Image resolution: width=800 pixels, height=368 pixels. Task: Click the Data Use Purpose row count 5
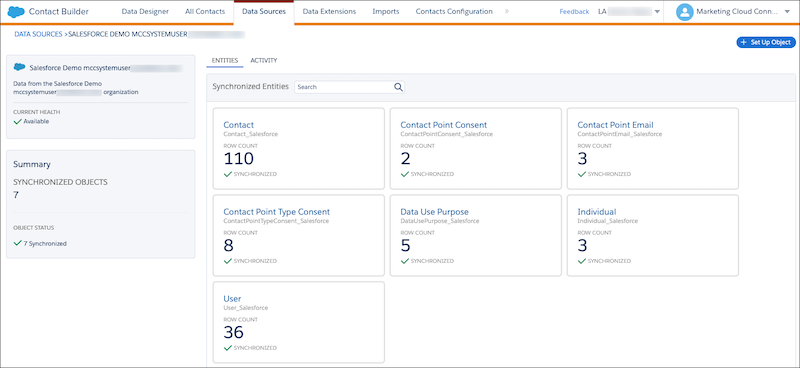coord(405,246)
